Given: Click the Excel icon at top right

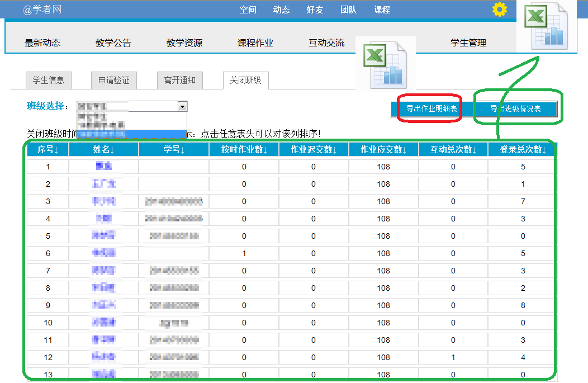Looking at the screenshot, I should pos(546,26).
